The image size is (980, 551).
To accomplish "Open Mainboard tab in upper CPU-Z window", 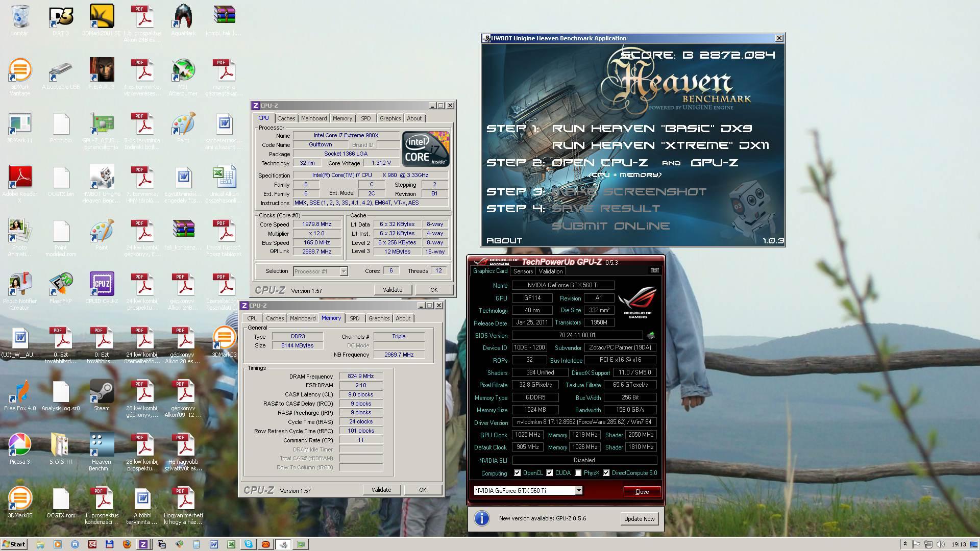I will click(314, 118).
